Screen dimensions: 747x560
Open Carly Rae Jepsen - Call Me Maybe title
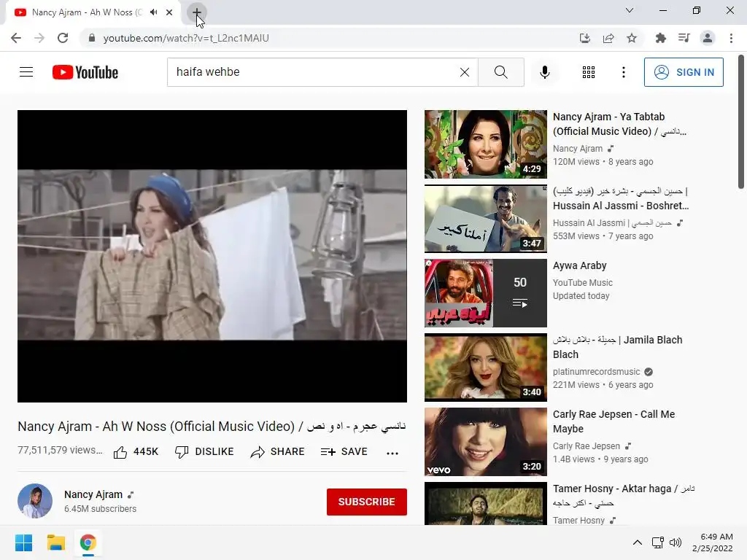(x=614, y=421)
